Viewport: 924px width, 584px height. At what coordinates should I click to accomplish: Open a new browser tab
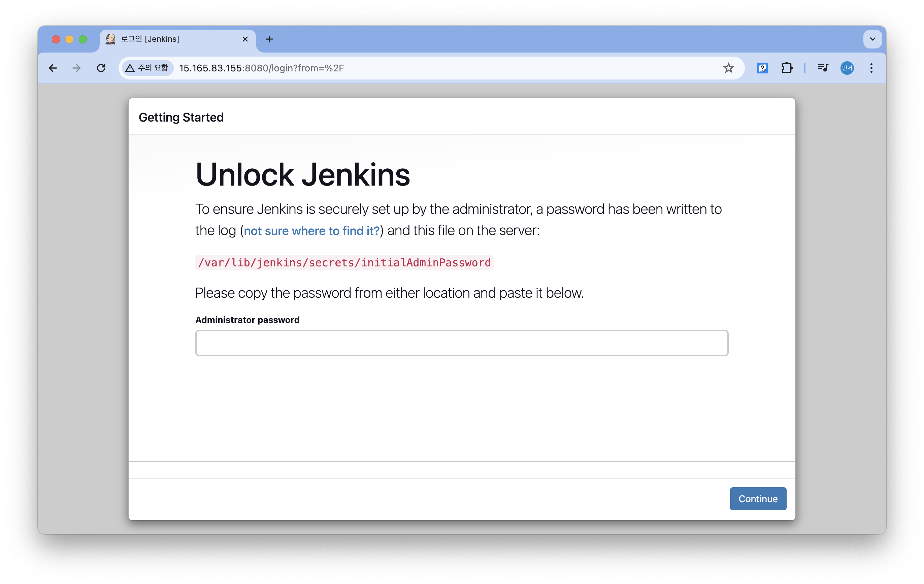(x=269, y=39)
